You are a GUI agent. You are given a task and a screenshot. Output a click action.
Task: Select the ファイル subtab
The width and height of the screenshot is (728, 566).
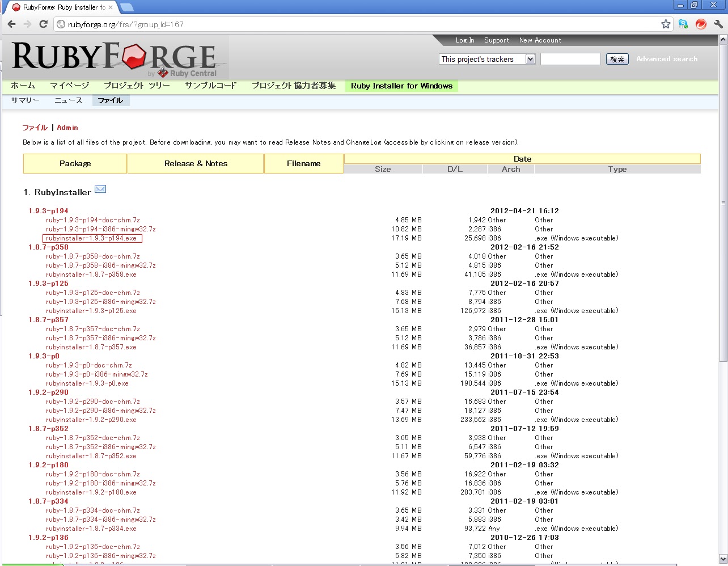pyautogui.click(x=111, y=100)
